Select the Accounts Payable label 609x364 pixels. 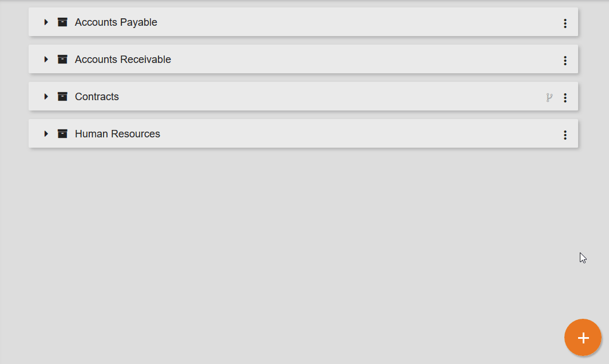coord(116,22)
